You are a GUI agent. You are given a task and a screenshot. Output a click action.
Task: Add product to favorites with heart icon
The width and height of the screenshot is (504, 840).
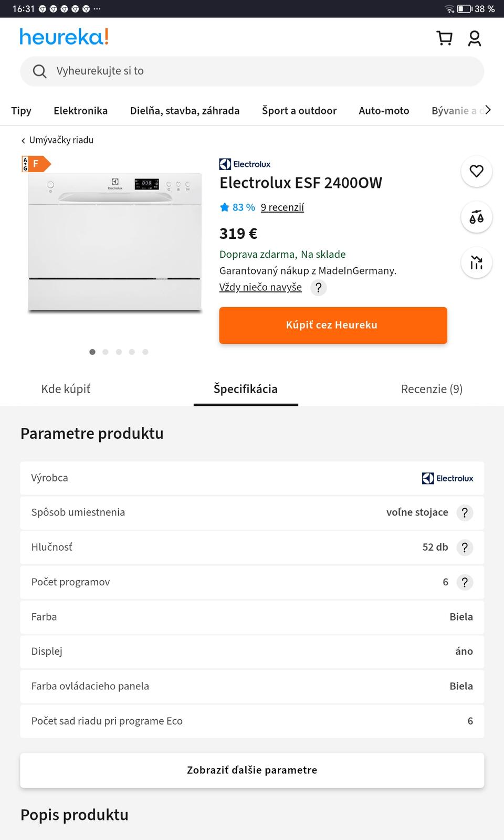(x=476, y=171)
